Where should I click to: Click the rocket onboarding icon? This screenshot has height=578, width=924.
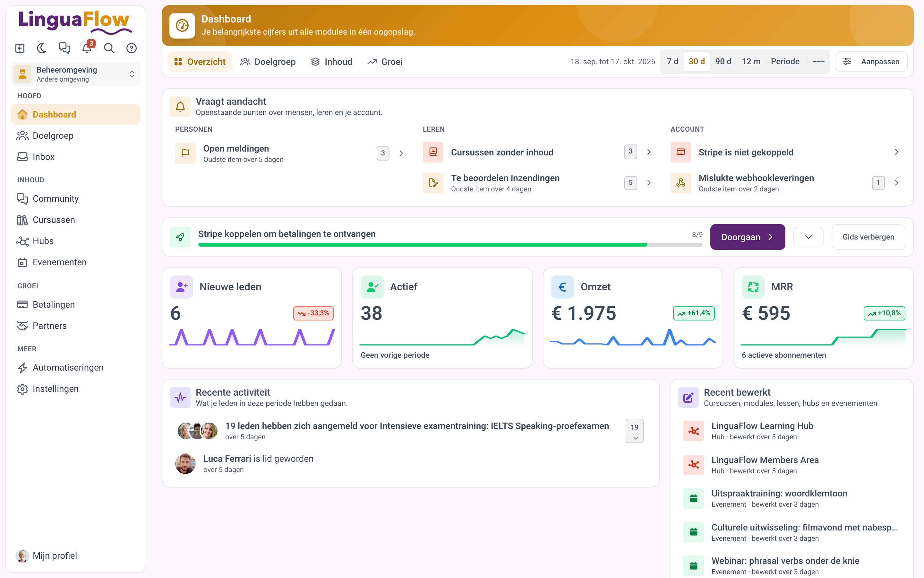click(x=180, y=237)
